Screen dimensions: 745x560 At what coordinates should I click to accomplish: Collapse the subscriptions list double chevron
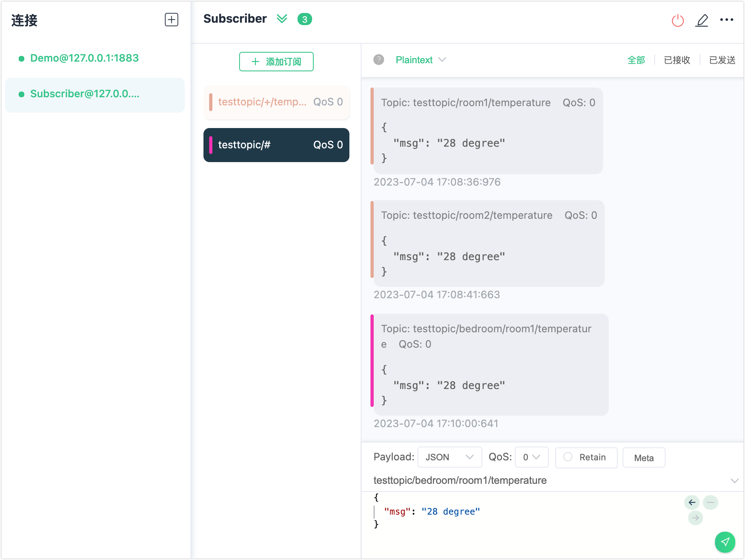coord(282,19)
